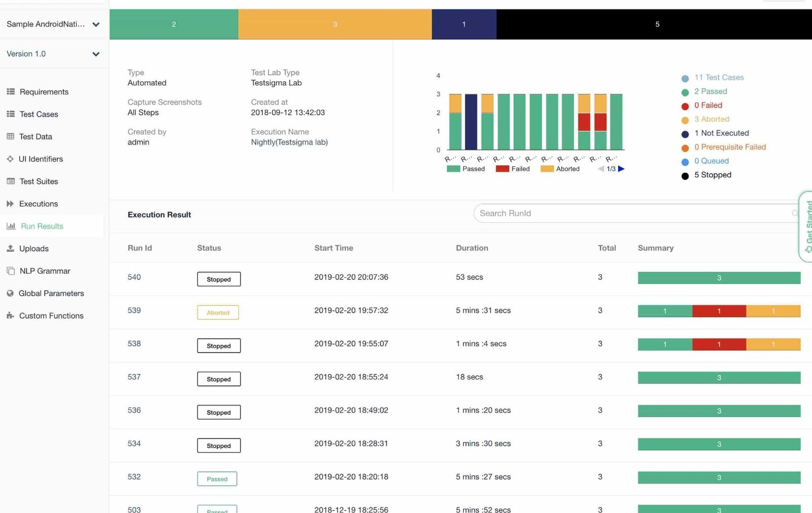Select the Uploads icon in sidebar
This screenshot has width=812, height=513.
pos(11,248)
